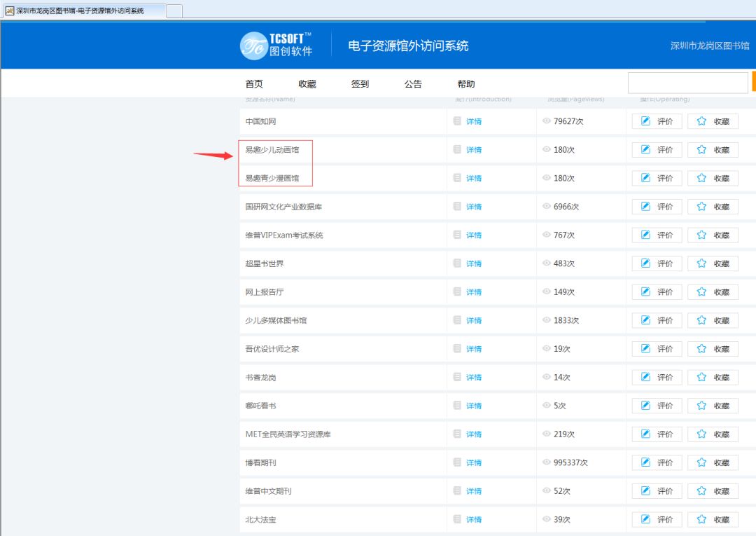Click the 收藏 star button for 哪吒看书
This screenshot has height=536, width=756.
(713, 406)
